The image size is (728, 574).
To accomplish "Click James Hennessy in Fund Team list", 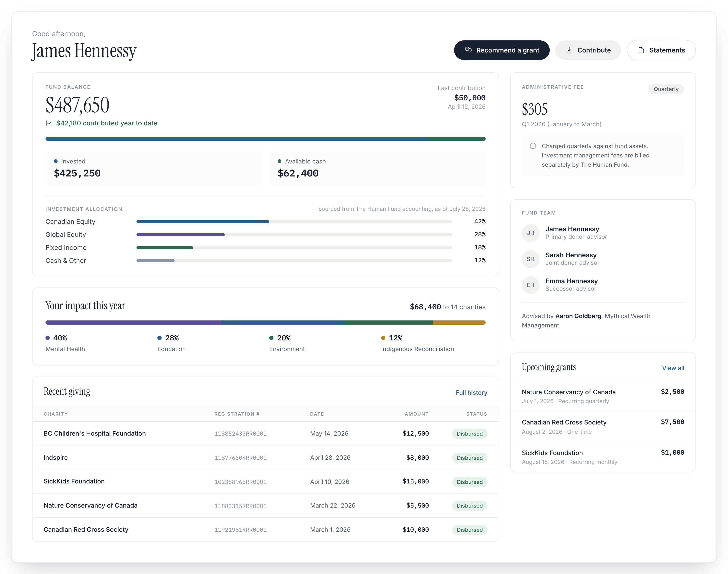I will [x=572, y=229].
